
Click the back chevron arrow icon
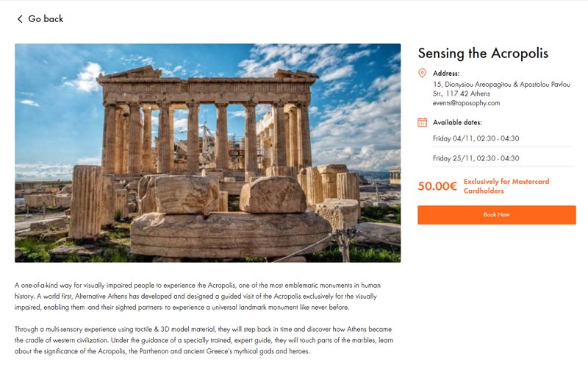click(20, 19)
